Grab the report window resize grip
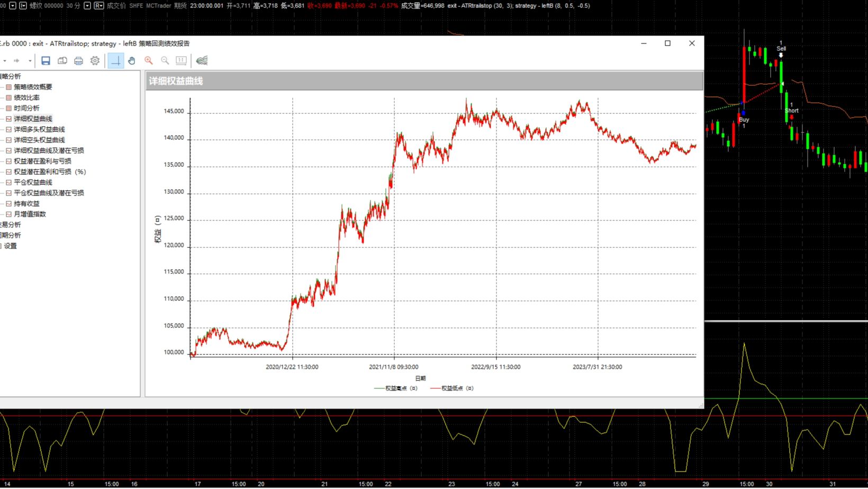The image size is (868, 489). pyautogui.click(x=701, y=405)
